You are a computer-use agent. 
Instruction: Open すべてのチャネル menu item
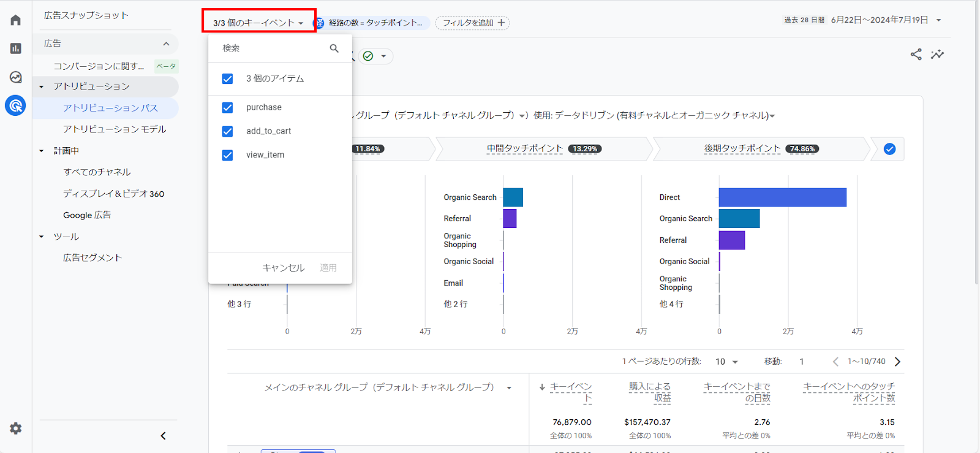97,172
